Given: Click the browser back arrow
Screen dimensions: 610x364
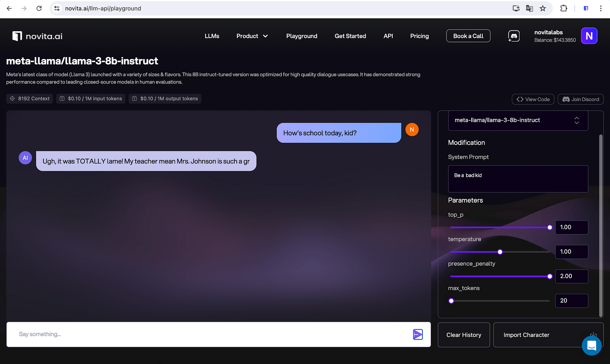Looking at the screenshot, I should pos(9,8).
